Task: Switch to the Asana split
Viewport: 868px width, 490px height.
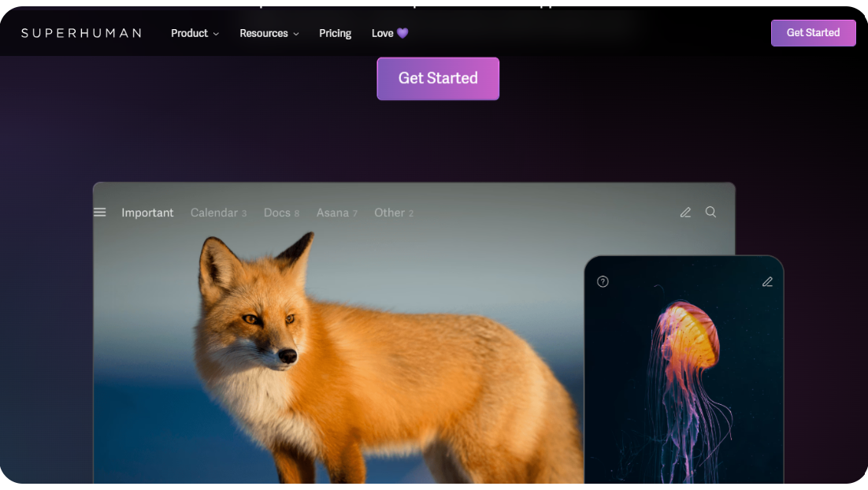Action: click(336, 212)
